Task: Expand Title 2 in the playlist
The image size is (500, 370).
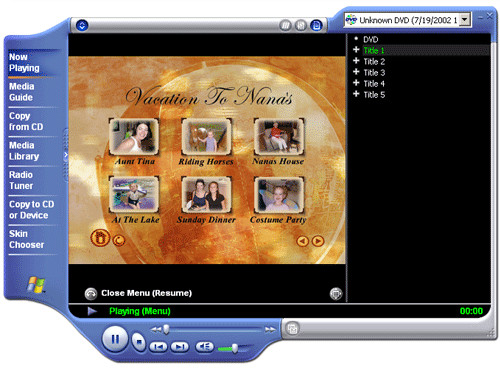Action: click(x=356, y=61)
